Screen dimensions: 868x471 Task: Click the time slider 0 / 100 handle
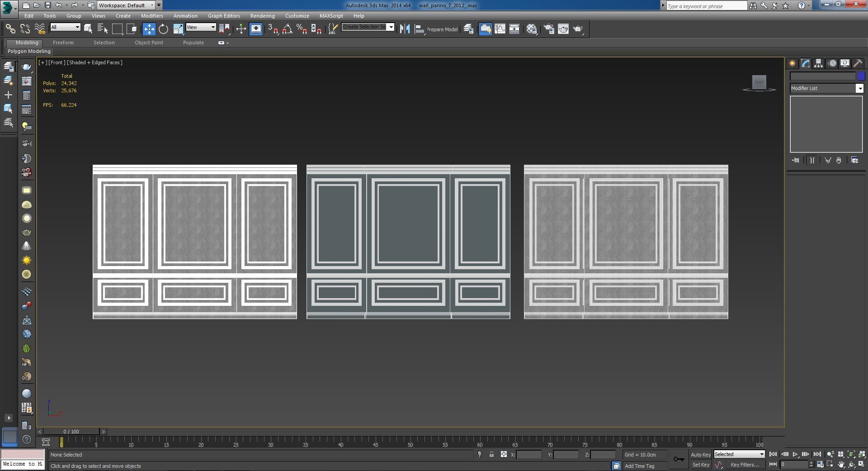point(71,432)
